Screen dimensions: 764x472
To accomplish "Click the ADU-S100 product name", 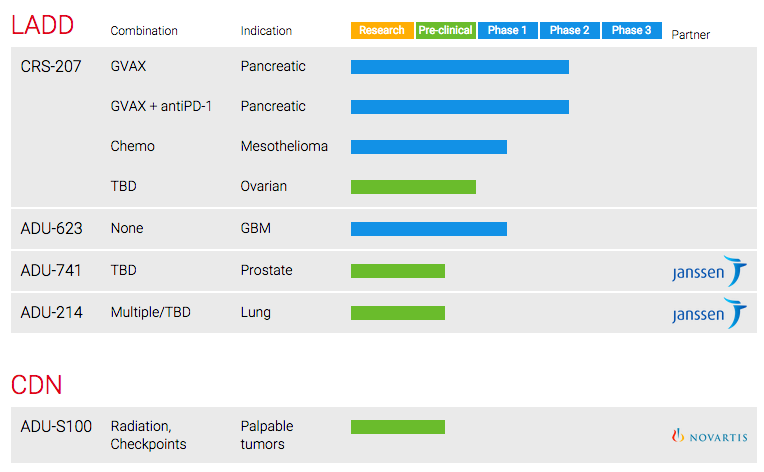I will tap(56, 426).
